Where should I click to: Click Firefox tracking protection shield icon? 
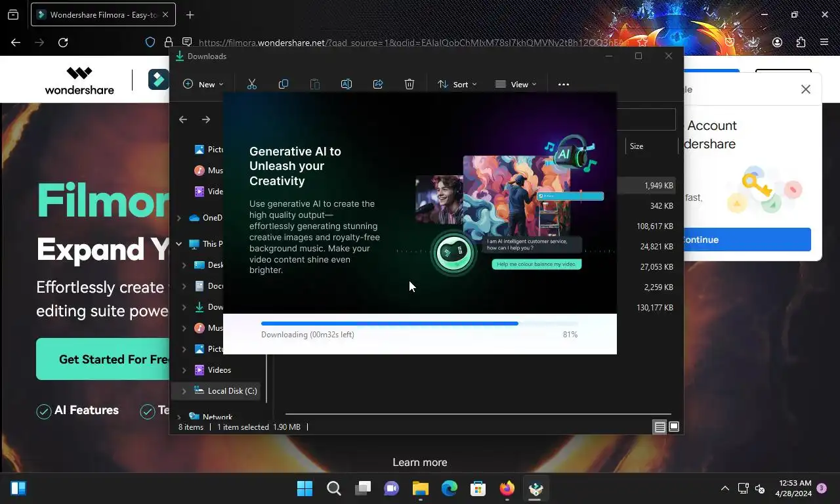(x=150, y=42)
